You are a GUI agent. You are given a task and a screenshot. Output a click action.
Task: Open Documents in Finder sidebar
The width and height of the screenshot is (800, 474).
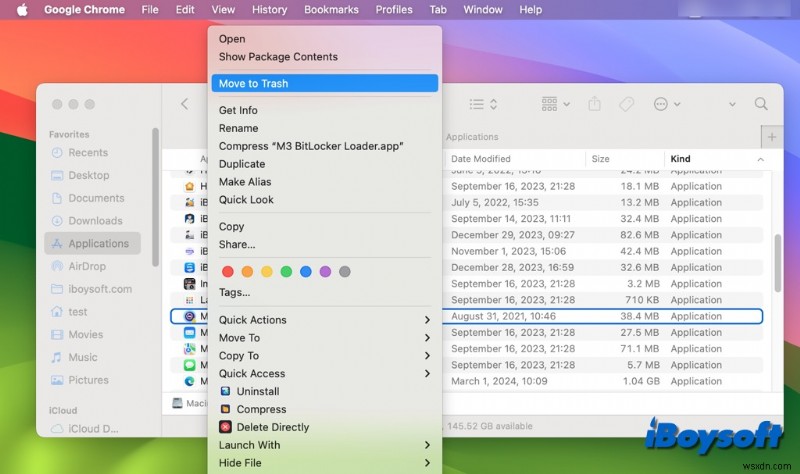click(x=92, y=198)
